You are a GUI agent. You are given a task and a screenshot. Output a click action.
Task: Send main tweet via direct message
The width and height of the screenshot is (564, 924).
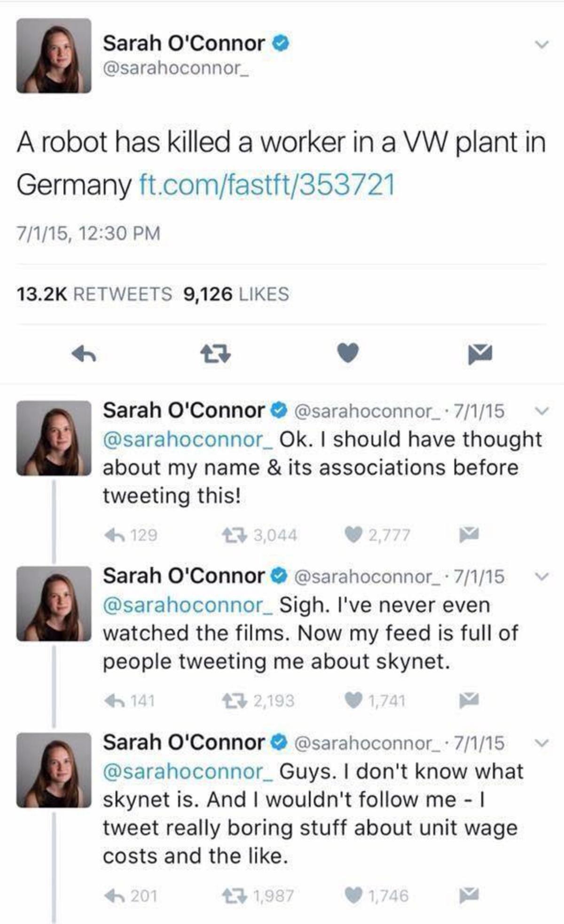(480, 354)
